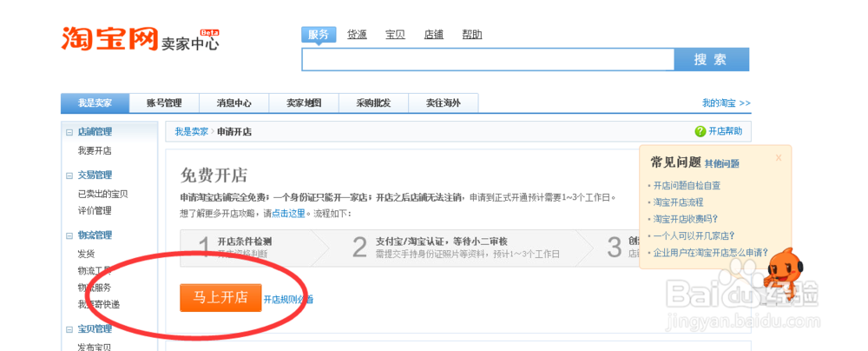
Task: Select the 店铺 search tab
Action: tap(433, 35)
